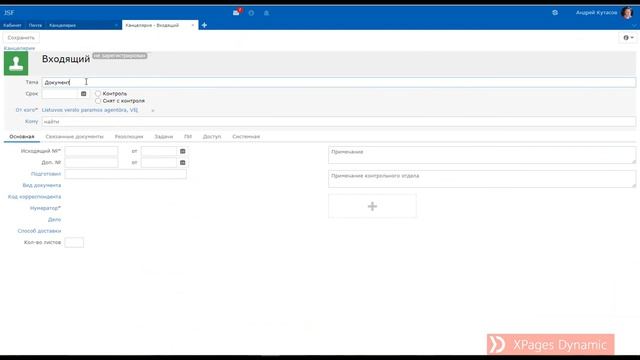
Task: Open the Связанные документы tab
Action: pos(75,137)
